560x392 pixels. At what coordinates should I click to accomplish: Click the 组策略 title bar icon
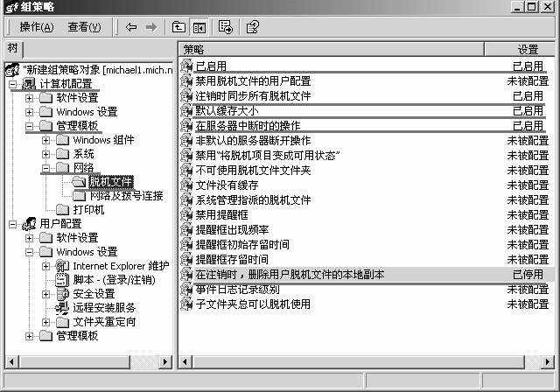coord(12,7)
